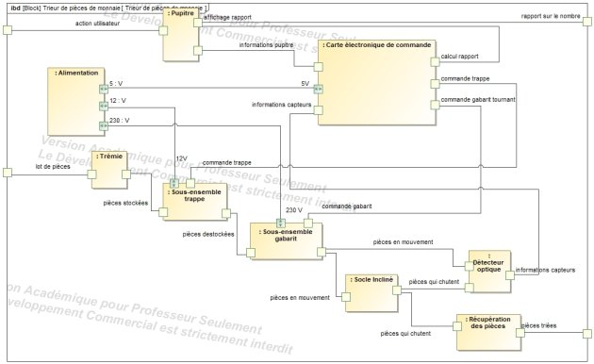
Task: Select the Sous-ensemble gabarit block
Action: [x=286, y=241]
